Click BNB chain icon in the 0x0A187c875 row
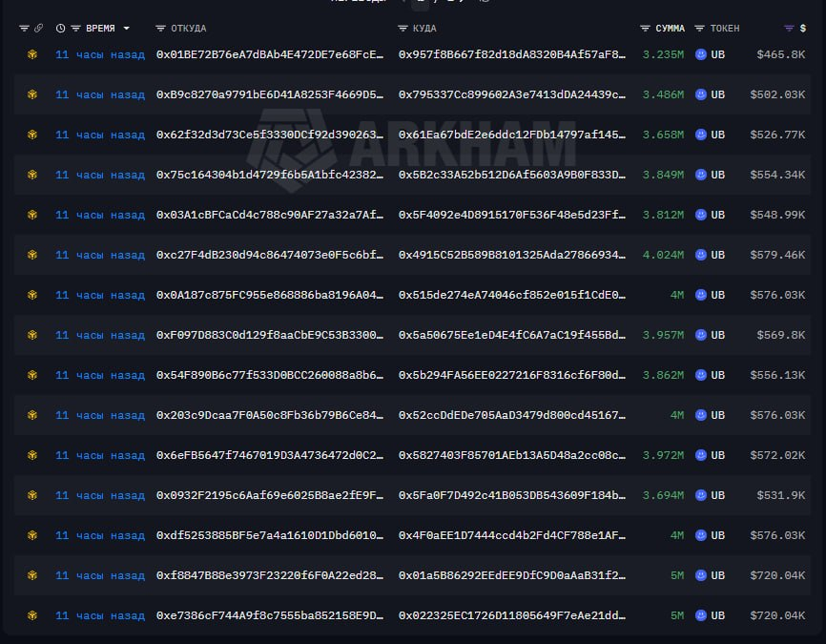Image resolution: width=826 pixels, height=644 pixels. (32, 295)
